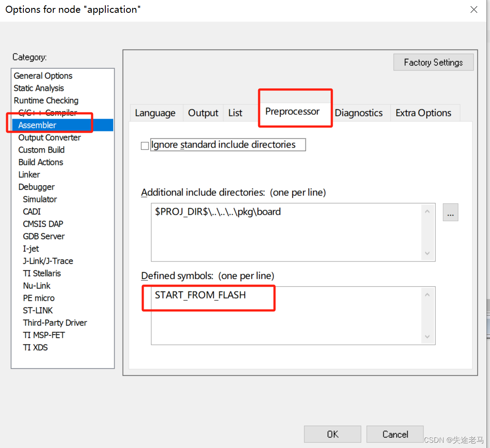Select the C/C++ Compiler category
The height and width of the screenshot is (448, 490).
43,112
